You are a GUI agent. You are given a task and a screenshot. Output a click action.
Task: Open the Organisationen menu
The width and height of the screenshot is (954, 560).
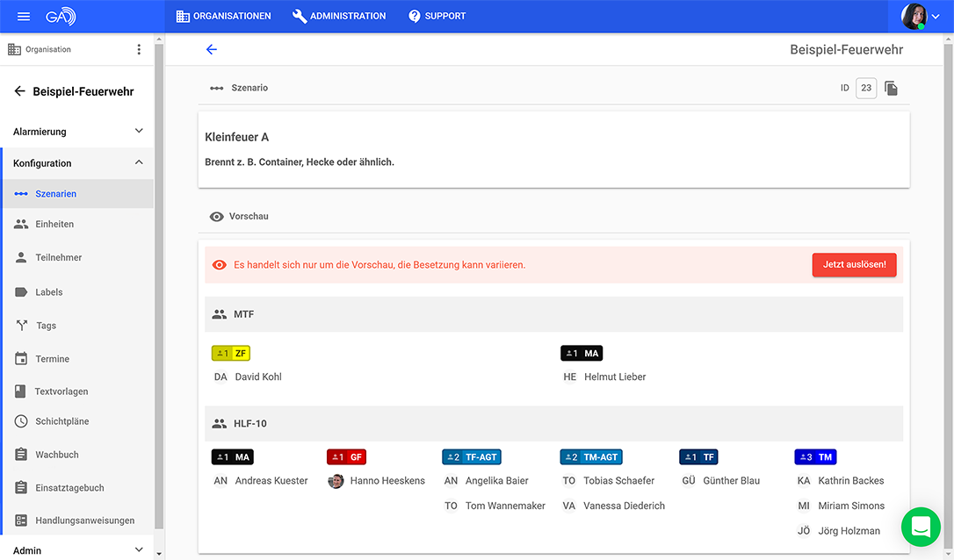tap(223, 16)
